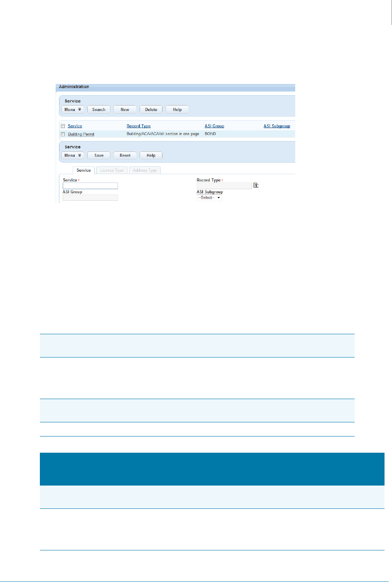Open the Menu dropdown beside the Save button
Image resolution: width=392 pixels, height=582 pixels.
(x=73, y=155)
